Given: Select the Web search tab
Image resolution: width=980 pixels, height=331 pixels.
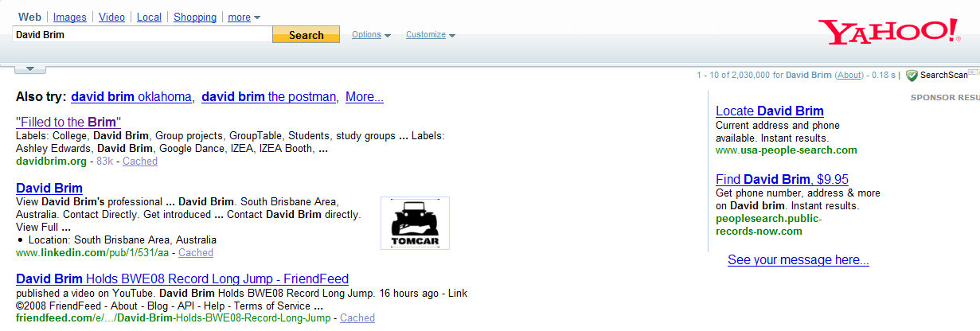Looking at the screenshot, I should (29, 17).
